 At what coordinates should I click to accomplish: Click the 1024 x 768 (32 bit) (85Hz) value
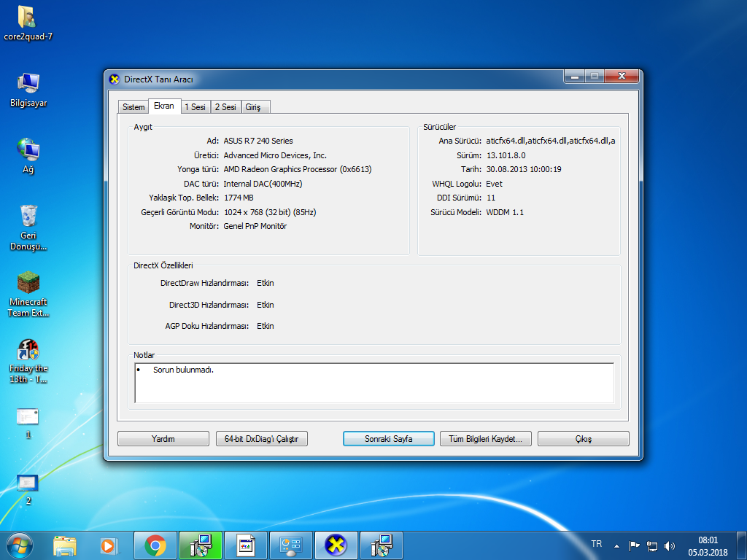click(270, 212)
